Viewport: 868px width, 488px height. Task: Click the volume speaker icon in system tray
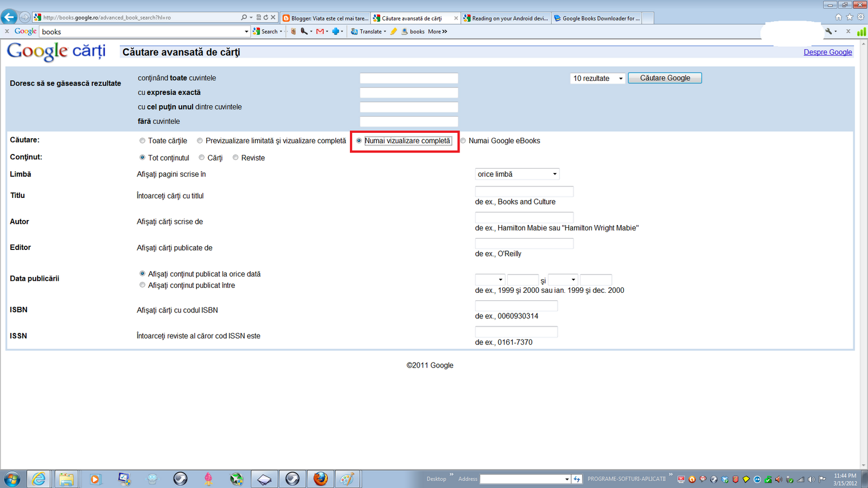coord(812,479)
